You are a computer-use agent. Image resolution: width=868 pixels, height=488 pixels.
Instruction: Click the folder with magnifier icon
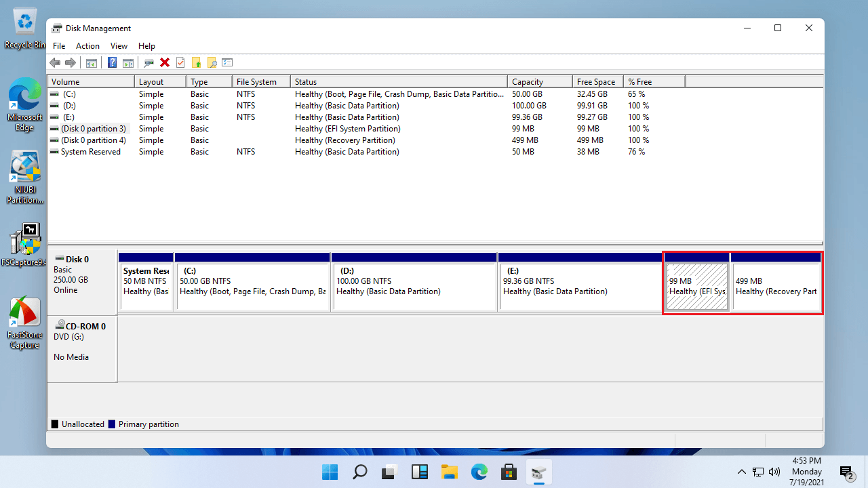[212, 63]
